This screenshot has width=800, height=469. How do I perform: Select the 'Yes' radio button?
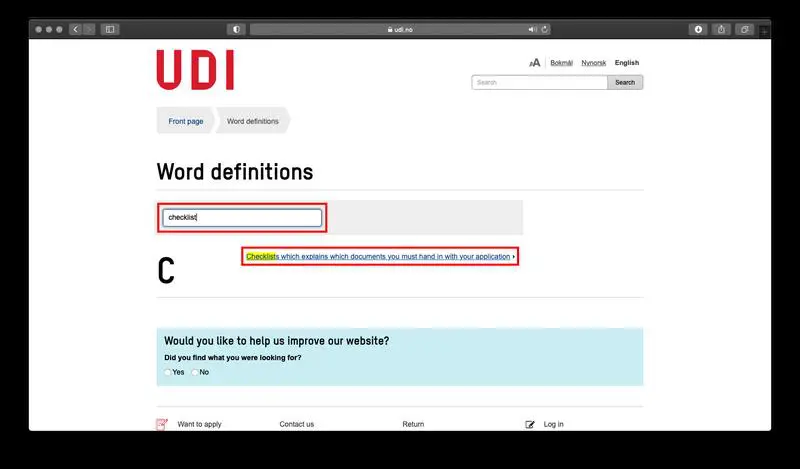(x=168, y=372)
